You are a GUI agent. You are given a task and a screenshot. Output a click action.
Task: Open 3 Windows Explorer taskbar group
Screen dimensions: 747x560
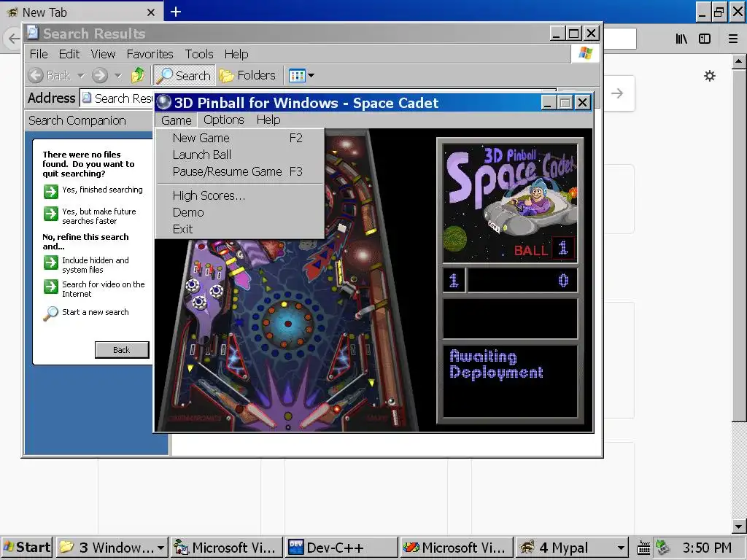(112, 548)
